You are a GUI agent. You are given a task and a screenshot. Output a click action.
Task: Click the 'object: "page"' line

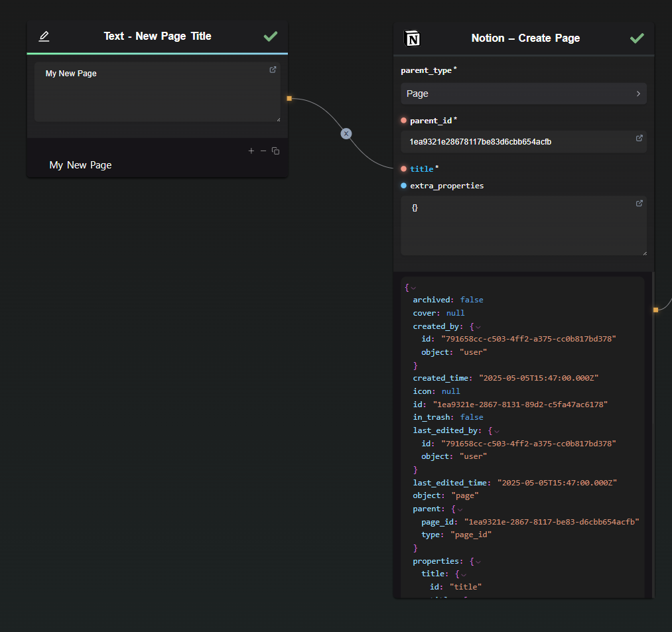(446, 496)
